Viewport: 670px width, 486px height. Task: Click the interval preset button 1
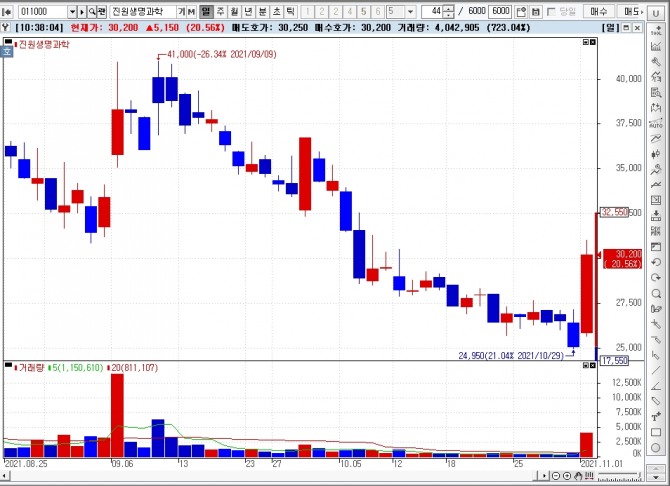pos(307,12)
